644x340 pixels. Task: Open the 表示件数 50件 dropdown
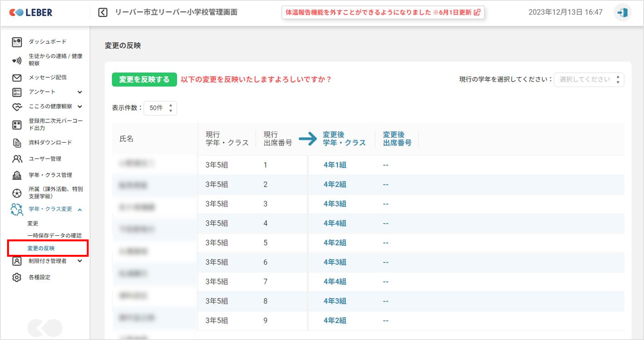[160, 108]
